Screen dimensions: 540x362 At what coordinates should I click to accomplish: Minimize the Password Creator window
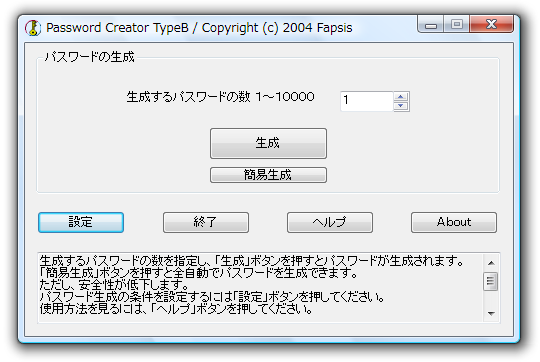click(430, 24)
